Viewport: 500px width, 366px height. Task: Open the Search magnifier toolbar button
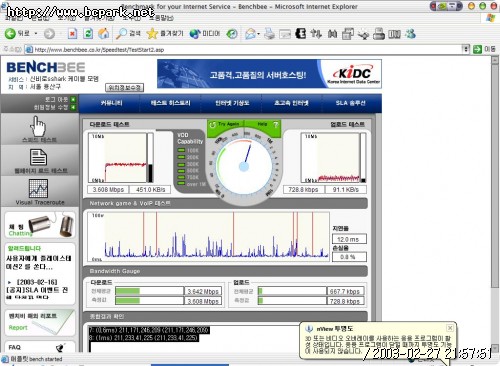coord(128,33)
